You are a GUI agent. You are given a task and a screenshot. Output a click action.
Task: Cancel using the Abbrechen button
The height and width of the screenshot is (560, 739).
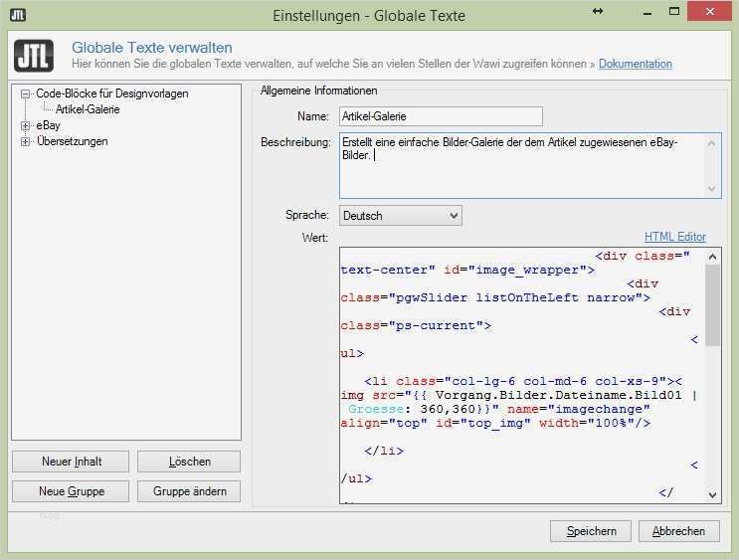[x=678, y=531]
